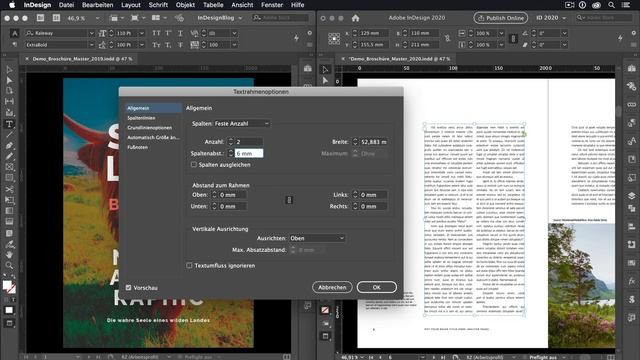Open Spalten 'Feste Anzahl' dropdown
640x360 pixels.
click(x=242, y=123)
